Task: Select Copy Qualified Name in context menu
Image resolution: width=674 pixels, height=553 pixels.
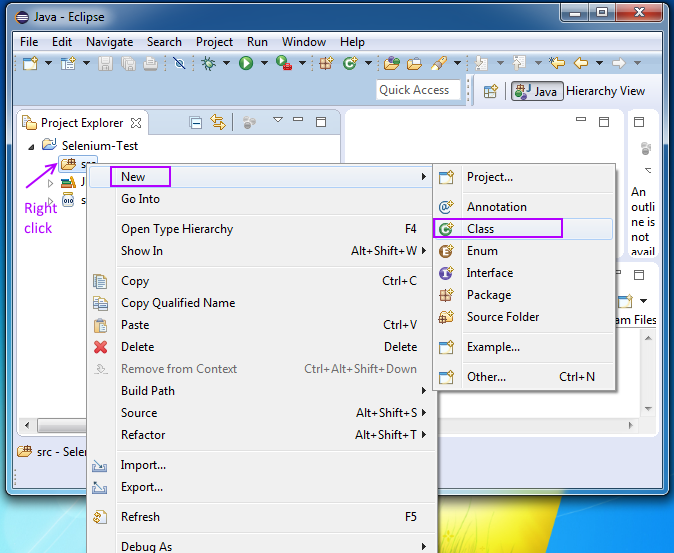Action: pyautogui.click(x=261, y=303)
